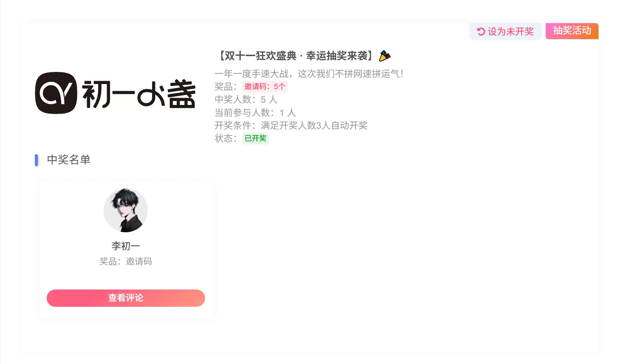Click the 设为未开奖 reset button

click(x=505, y=32)
